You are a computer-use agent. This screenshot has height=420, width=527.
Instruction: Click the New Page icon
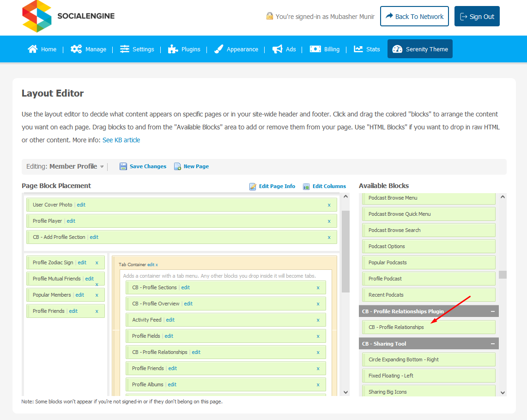click(177, 166)
